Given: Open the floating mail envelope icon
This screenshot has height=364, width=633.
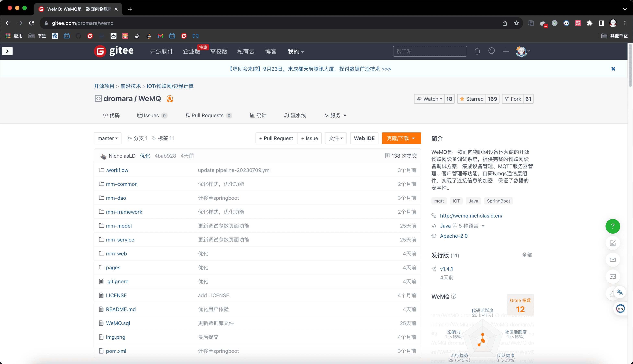Looking at the screenshot, I should pos(612,260).
